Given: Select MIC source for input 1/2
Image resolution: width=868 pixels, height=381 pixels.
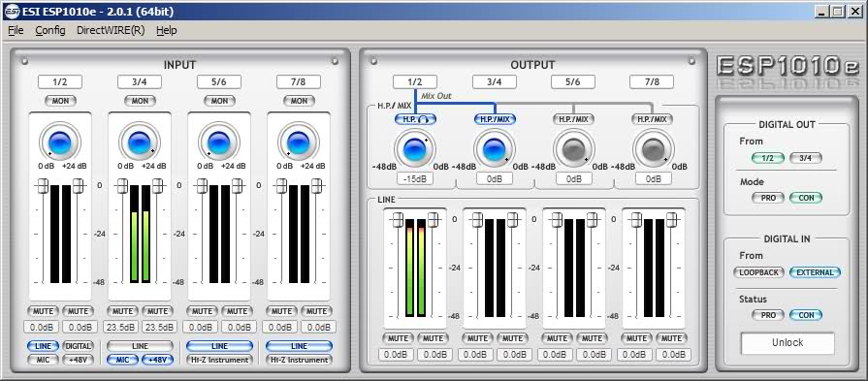Looking at the screenshot, I should 43,360.
